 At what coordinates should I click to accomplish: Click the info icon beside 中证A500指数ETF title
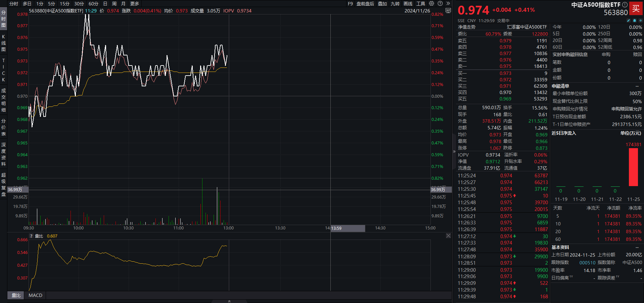[625, 5]
